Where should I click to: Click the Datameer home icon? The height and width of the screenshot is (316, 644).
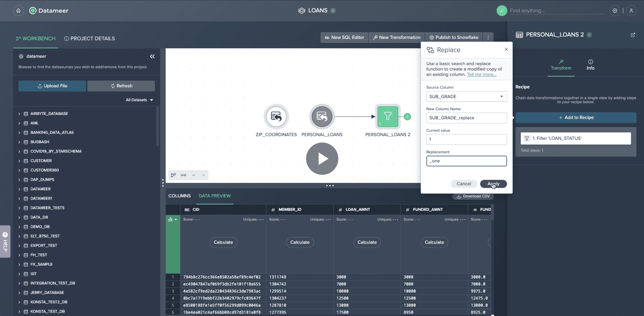18,11
